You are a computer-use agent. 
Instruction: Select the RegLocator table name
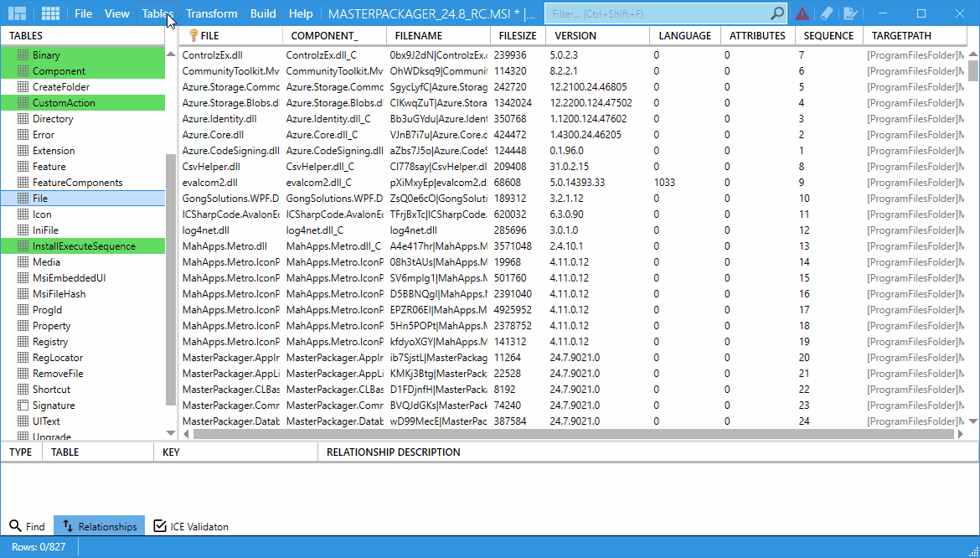coord(58,358)
